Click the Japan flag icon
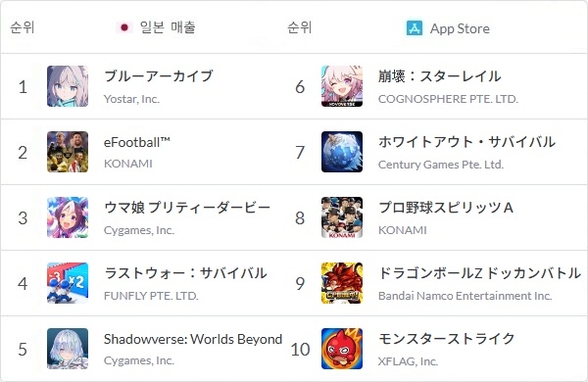The image size is (588, 382). pyautogui.click(x=124, y=27)
